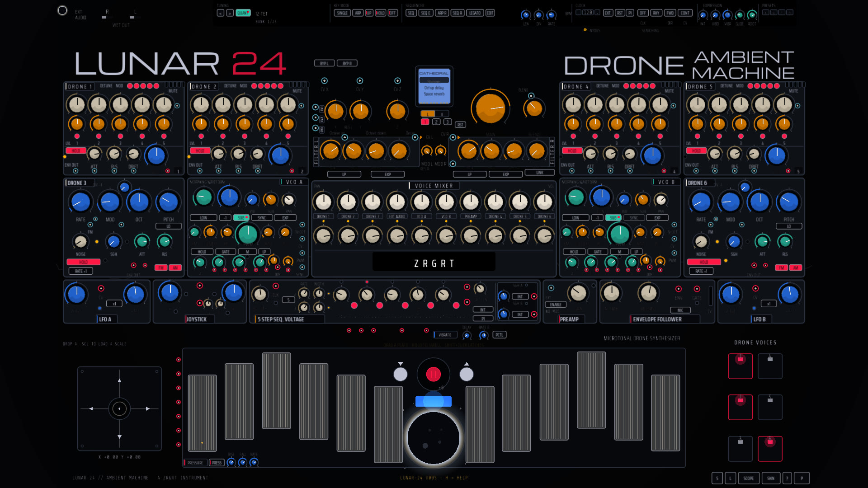The height and width of the screenshot is (488, 868).
Task: Click the large orange reverb main knob
Action: [491, 108]
